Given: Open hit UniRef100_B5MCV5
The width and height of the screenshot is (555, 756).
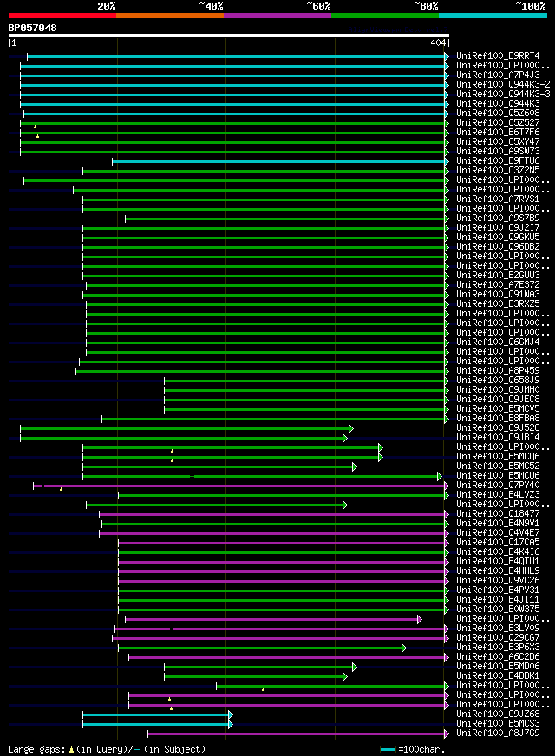Looking at the screenshot, I should click(498, 409).
